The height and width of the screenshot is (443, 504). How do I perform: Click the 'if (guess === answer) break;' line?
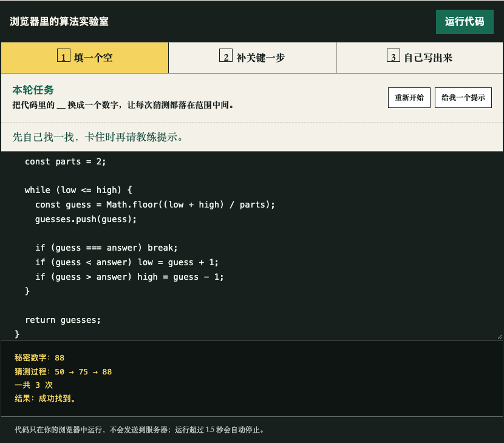click(106, 248)
